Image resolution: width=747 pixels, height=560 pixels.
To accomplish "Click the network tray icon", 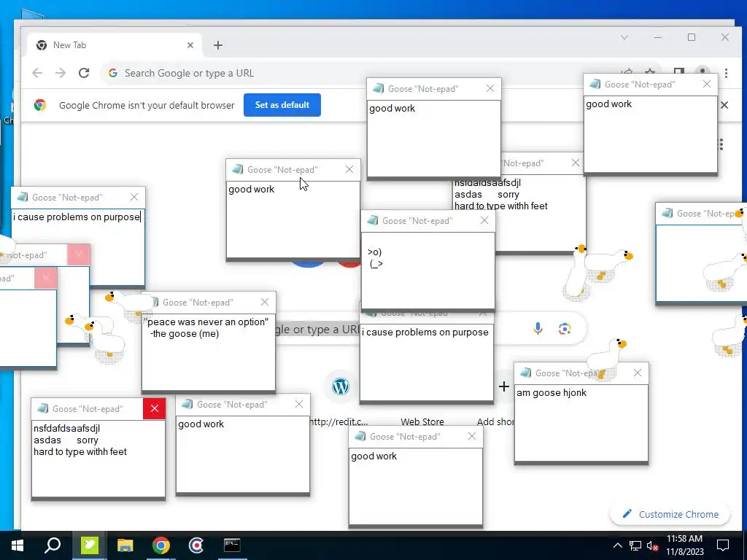I will pyautogui.click(x=635, y=545).
